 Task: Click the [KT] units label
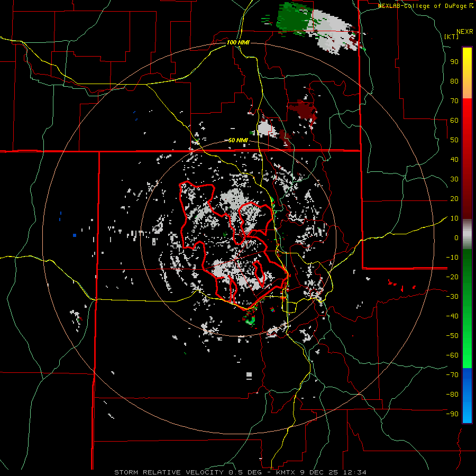tap(452, 36)
